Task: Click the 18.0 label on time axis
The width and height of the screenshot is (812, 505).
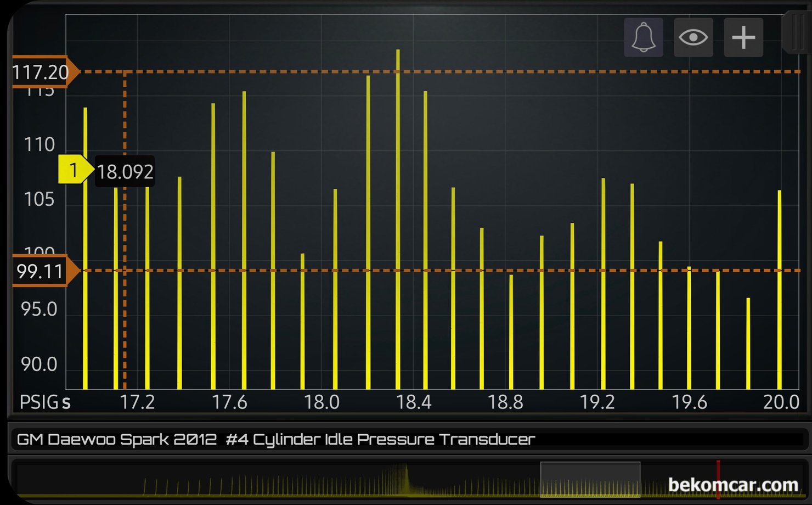Action: [x=322, y=402]
